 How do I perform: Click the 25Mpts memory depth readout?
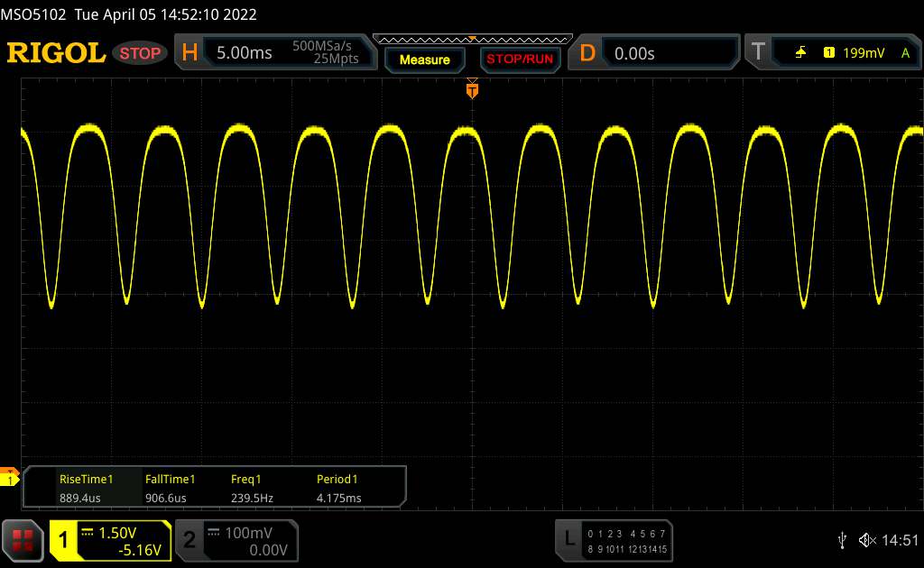pos(336,59)
